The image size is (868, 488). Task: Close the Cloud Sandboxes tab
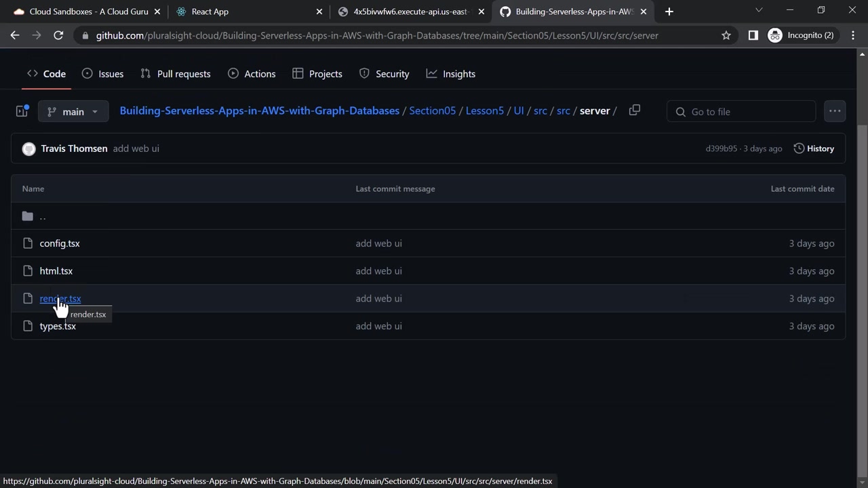(x=158, y=12)
